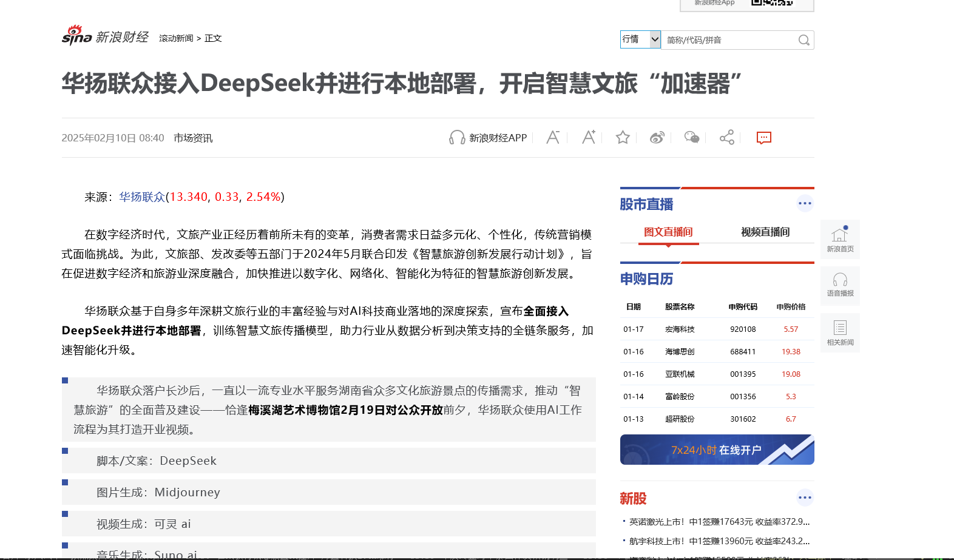Click the headphone icon for 新浪财经APP
Screen dimensions: 954x560
point(456,138)
